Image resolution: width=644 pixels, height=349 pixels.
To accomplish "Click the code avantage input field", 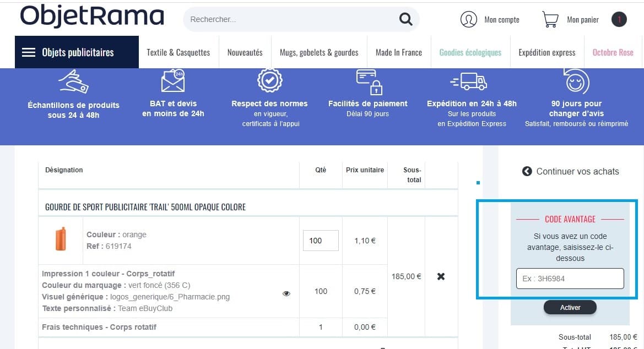I will pos(570,279).
